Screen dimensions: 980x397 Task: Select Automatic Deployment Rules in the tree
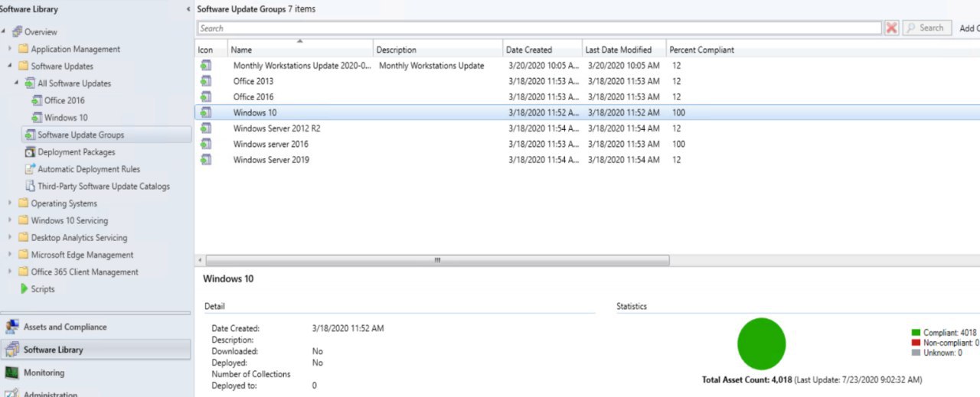click(89, 169)
